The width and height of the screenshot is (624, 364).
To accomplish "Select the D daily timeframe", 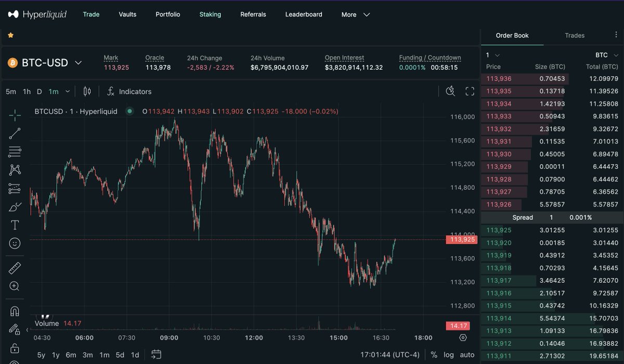I will [40, 92].
